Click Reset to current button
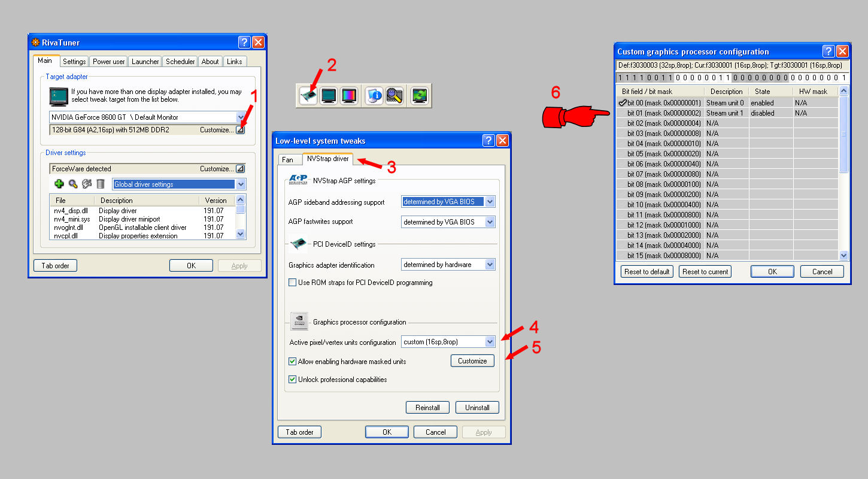 click(x=705, y=272)
